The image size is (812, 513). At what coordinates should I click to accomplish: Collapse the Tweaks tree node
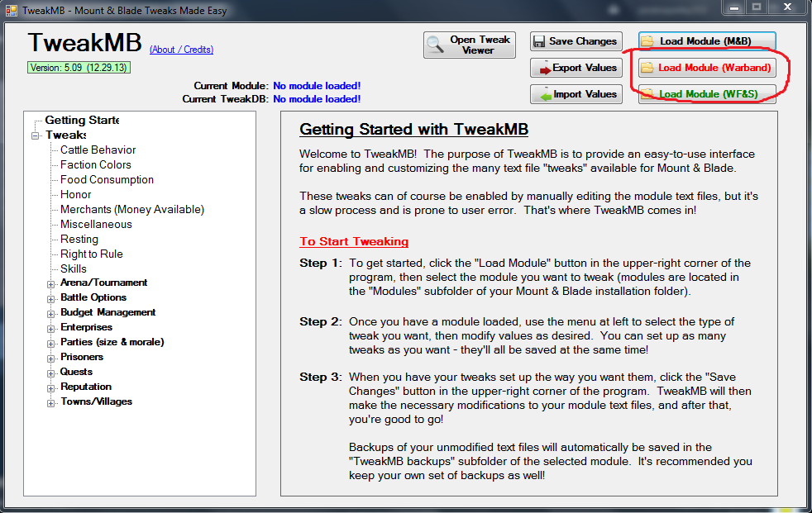click(x=36, y=135)
